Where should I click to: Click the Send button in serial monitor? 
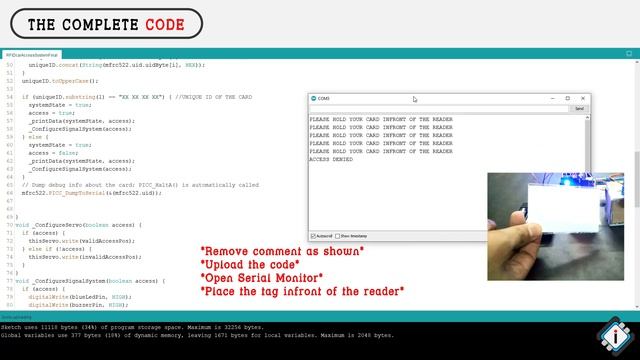click(x=579, y=109)
